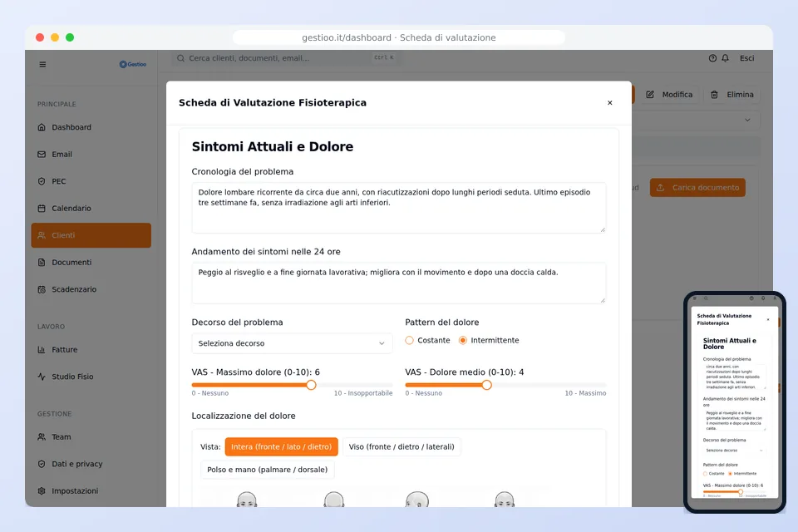Image resolution: width=798 pixels, height=532 pixels.
Task: Click the search field Cerca clienti, documenti, email
Action: [285, 58]
